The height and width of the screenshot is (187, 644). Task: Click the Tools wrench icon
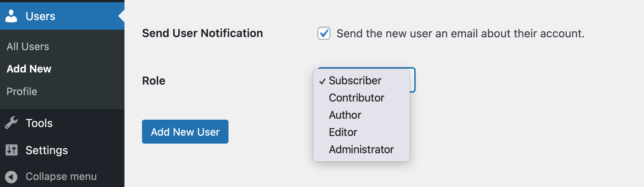pos(12,123)
